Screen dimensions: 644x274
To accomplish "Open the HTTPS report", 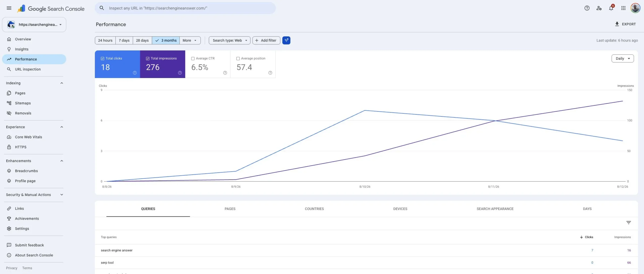I will 34,147.
